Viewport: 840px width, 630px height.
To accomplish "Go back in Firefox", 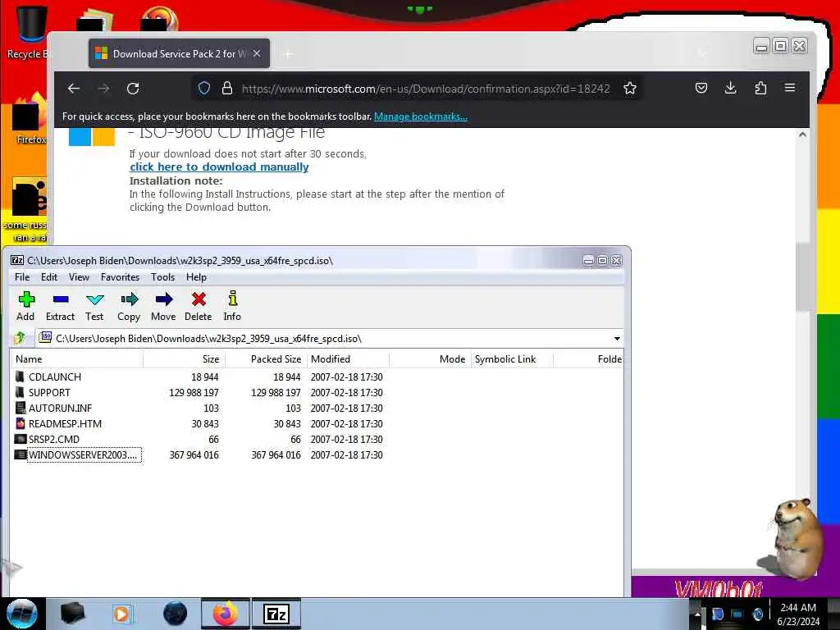I will pos(74,89).
